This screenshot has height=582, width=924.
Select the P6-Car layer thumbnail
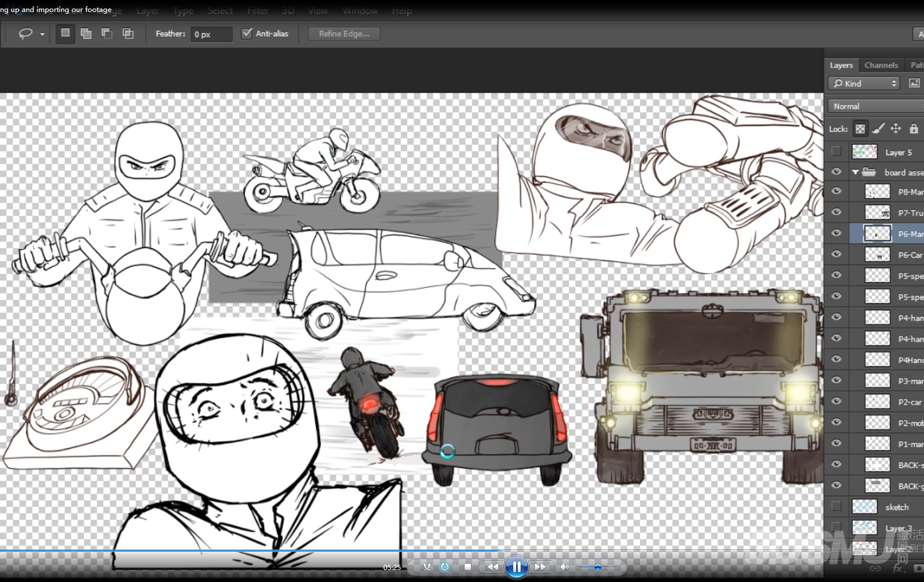pos(877,255)
